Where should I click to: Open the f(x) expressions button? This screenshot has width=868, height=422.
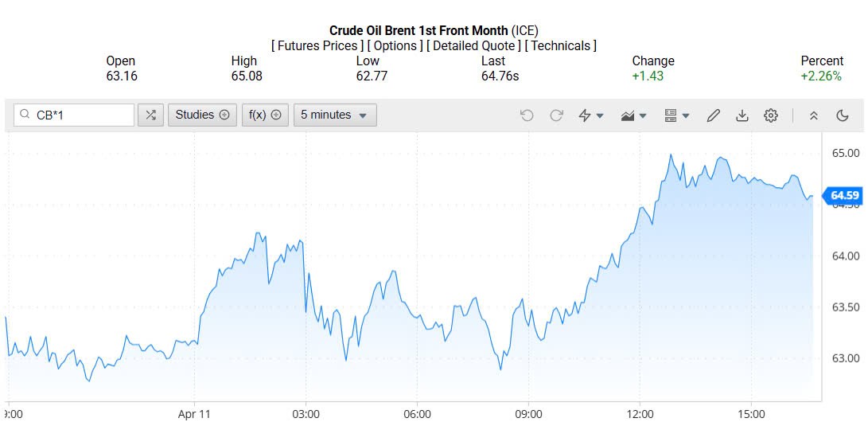tap(265, 115)
